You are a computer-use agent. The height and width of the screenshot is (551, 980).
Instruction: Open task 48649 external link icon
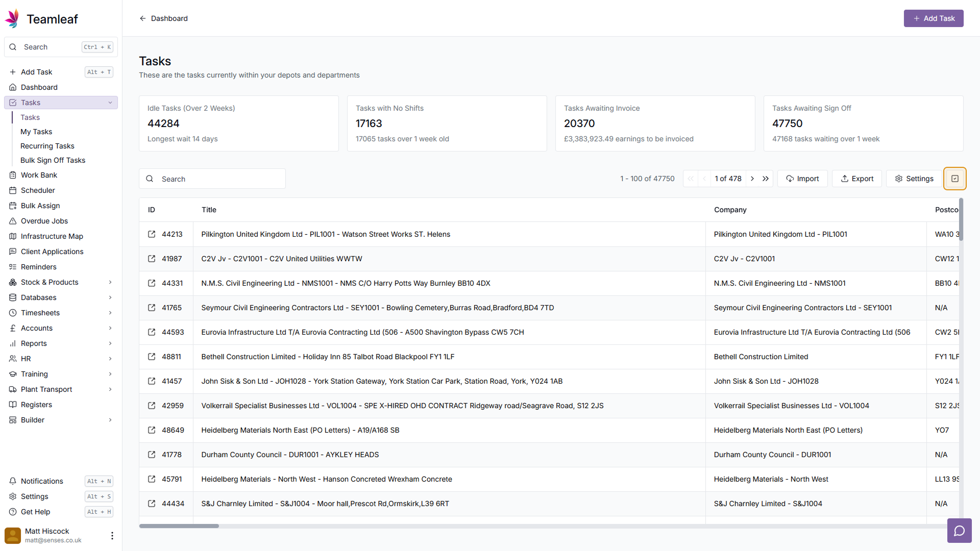click(152, 430)
